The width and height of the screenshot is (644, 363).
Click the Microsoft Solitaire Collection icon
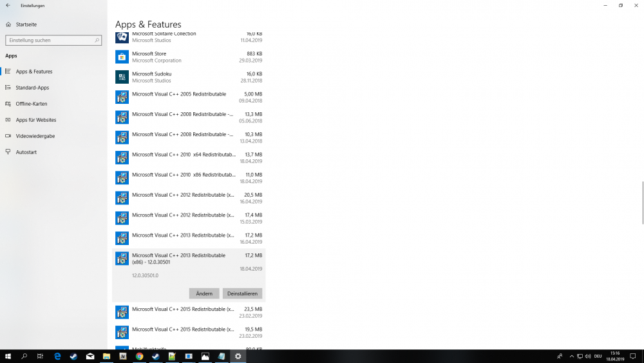point(122,37)
